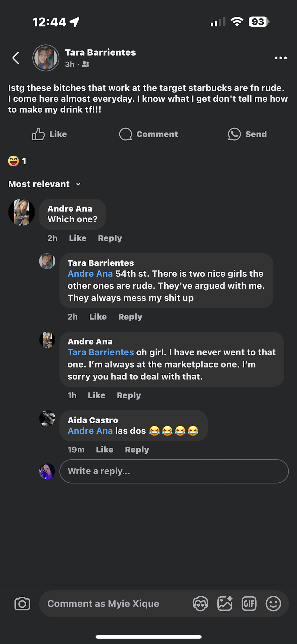Like Aida Castro's "las dos" reply
Screen dimensions: 297x644
[x=104, y=449]
